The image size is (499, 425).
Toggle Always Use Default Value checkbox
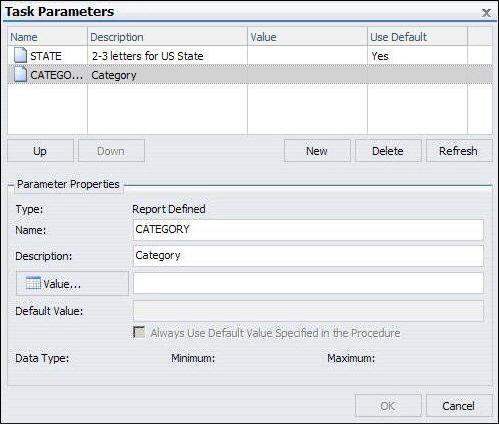point(139,332)
